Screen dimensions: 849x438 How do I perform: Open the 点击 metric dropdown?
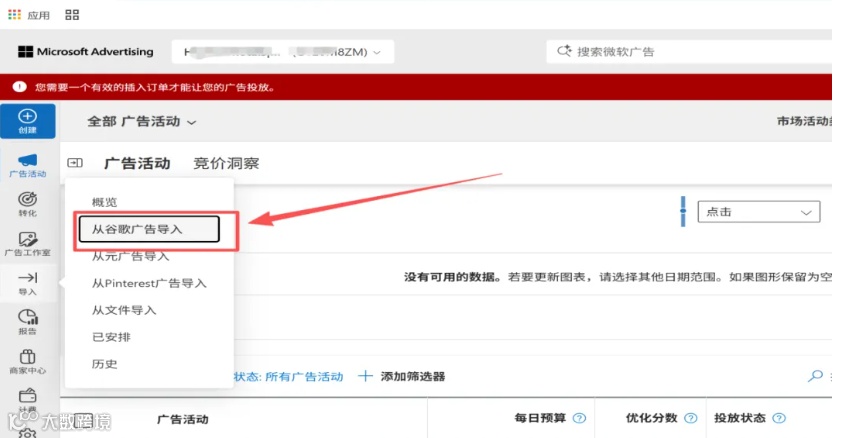[x=759, y=212]
